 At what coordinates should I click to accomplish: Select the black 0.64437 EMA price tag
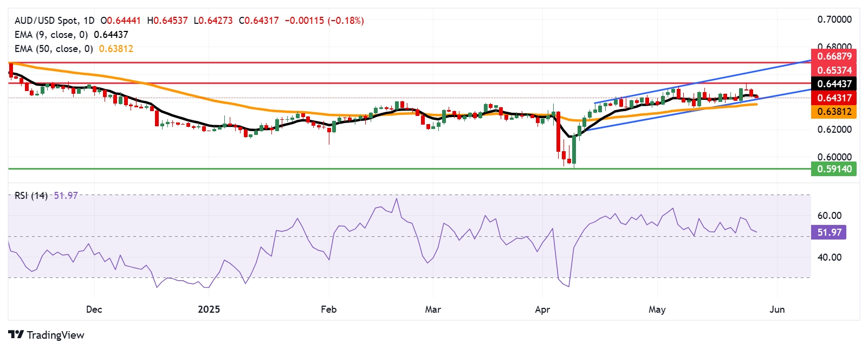point(834,84)
